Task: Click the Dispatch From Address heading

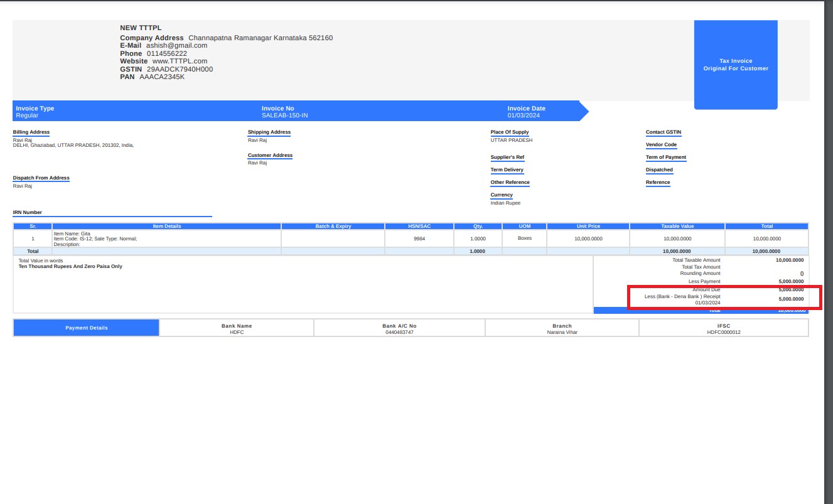Action: [41, 178]
